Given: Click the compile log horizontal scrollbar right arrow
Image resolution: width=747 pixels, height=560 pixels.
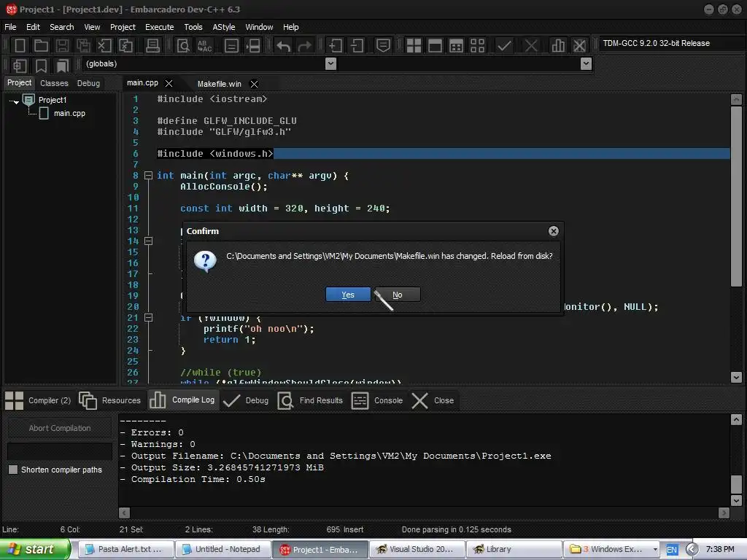Looking at the screenshot, I should tap(724, 513).
